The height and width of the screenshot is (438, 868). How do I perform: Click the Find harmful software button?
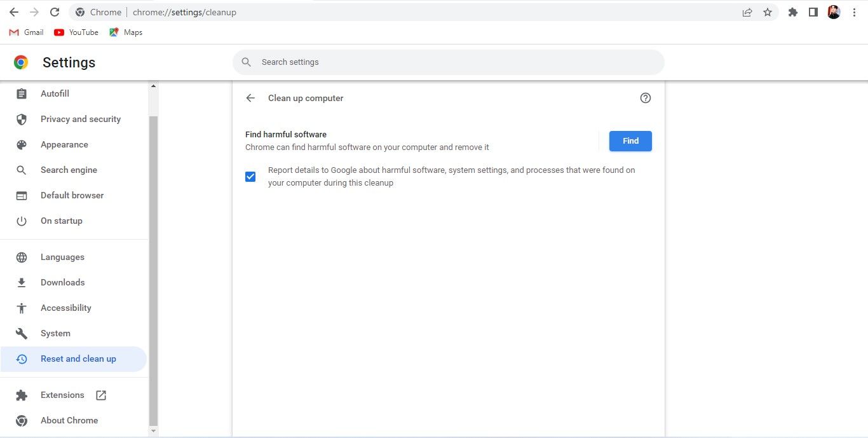pyautogui.click(x=630, y=141)
